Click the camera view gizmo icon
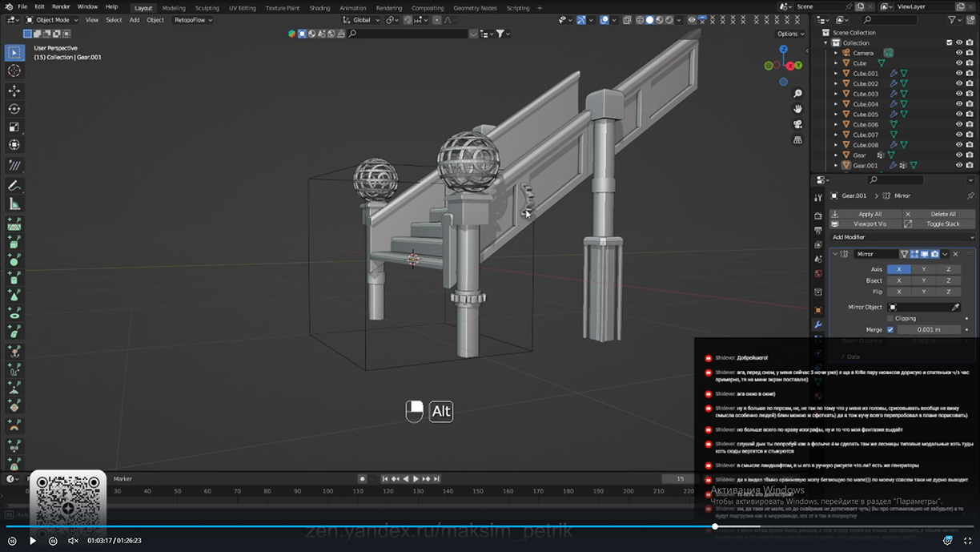This screenshot has height=552, width=980. (x=797, y=124)
